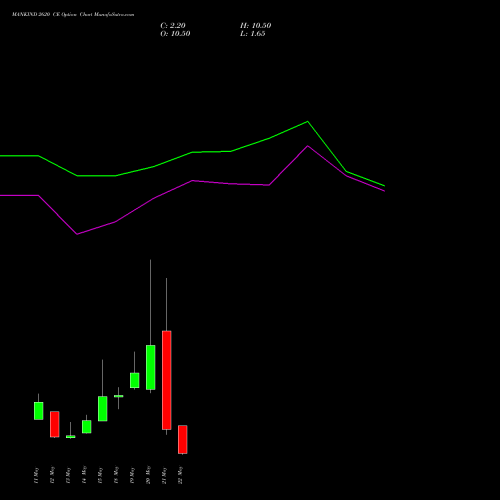Click the peak of the green line

coord(307,122)
